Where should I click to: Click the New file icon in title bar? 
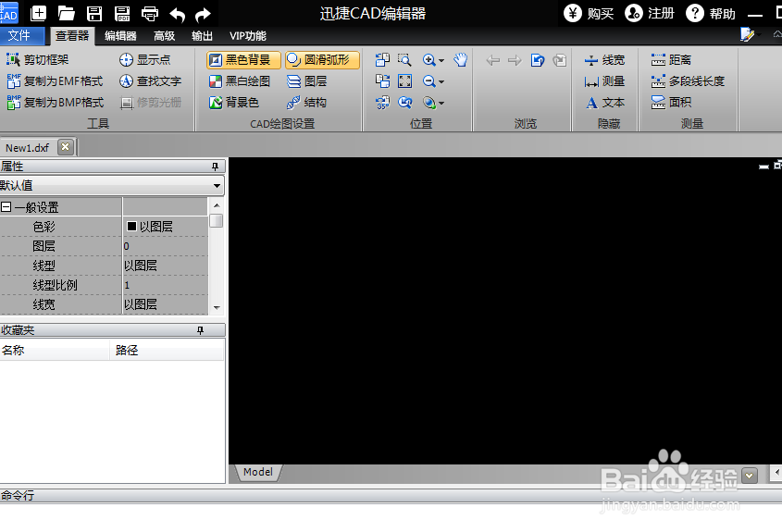pos(38,14)
